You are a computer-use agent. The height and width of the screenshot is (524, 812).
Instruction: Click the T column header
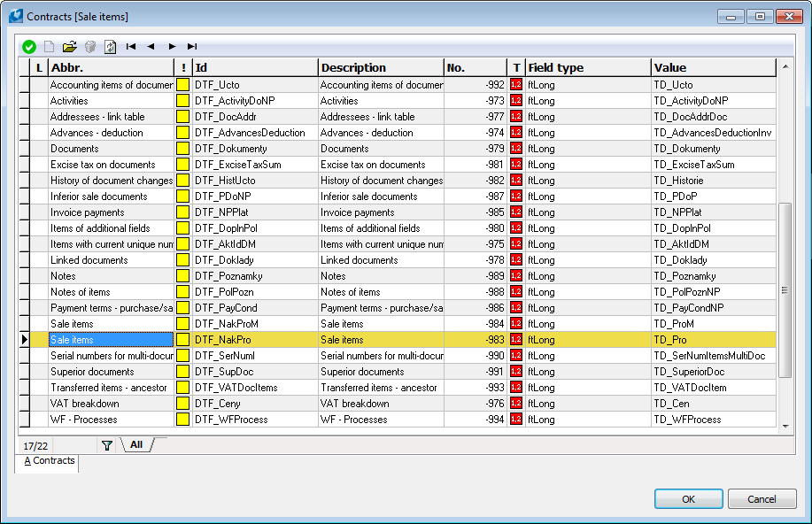[516, 68]
